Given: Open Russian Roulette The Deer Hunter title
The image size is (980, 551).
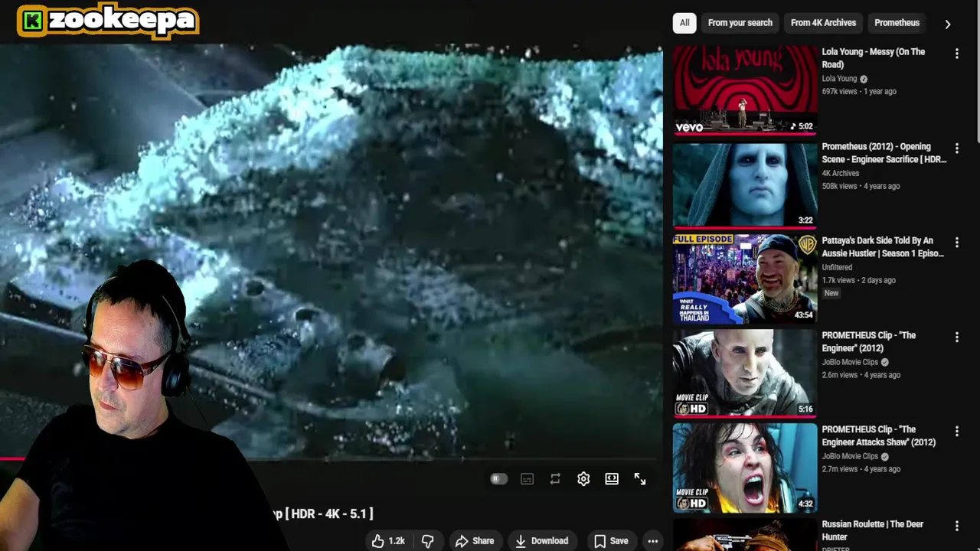Looking at the screenshot, I should pyautogui.click(x=873, y=530).
